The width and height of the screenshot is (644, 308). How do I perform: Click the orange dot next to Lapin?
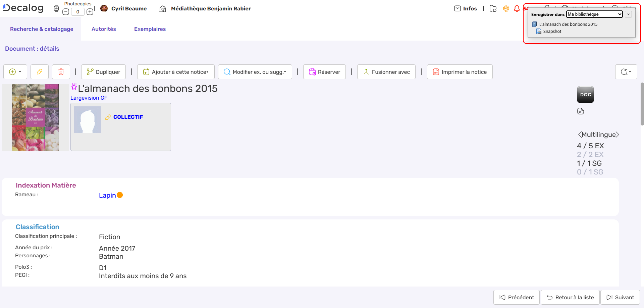tap(120, 195)
